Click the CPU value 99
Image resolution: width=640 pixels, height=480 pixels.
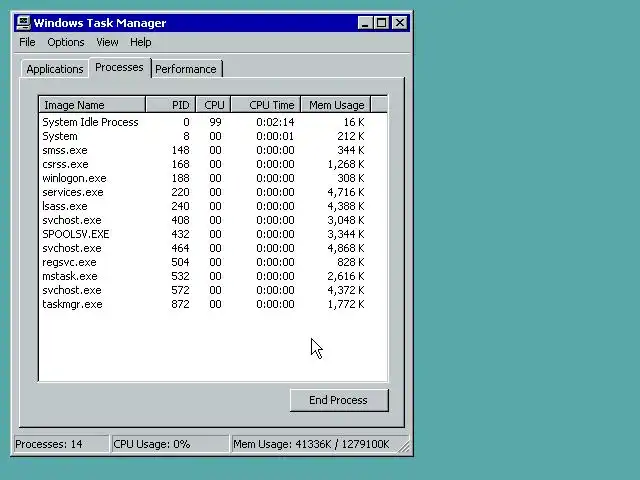[215, 122]
